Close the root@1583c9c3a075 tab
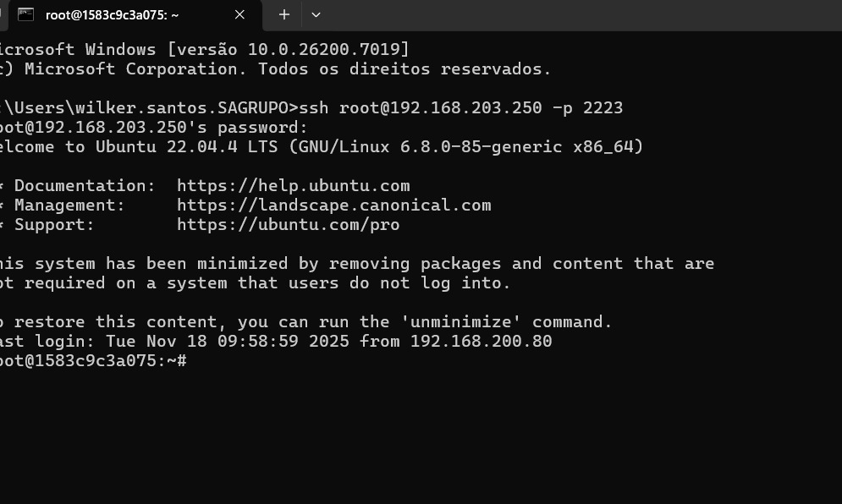 point(239,14)
